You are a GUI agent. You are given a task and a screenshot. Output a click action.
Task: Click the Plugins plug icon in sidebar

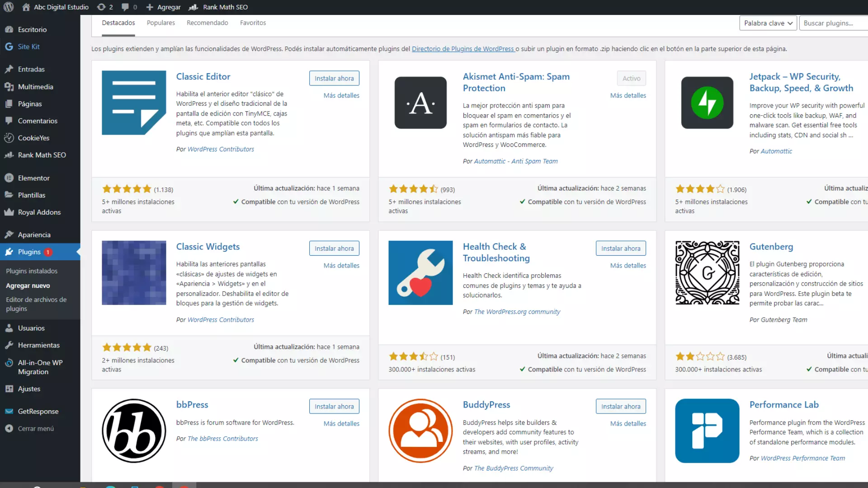pyautogui.click(x=9, y=252)
